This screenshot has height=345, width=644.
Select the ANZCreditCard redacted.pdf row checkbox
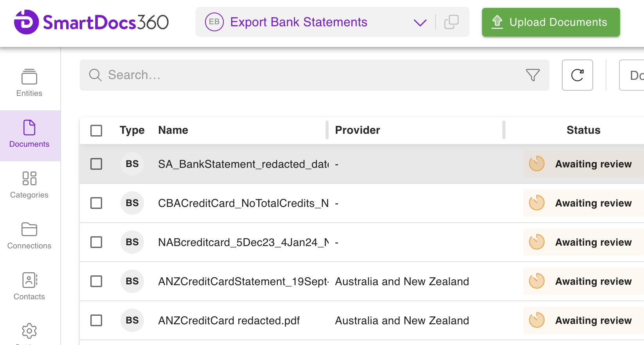tap(96, 320)
